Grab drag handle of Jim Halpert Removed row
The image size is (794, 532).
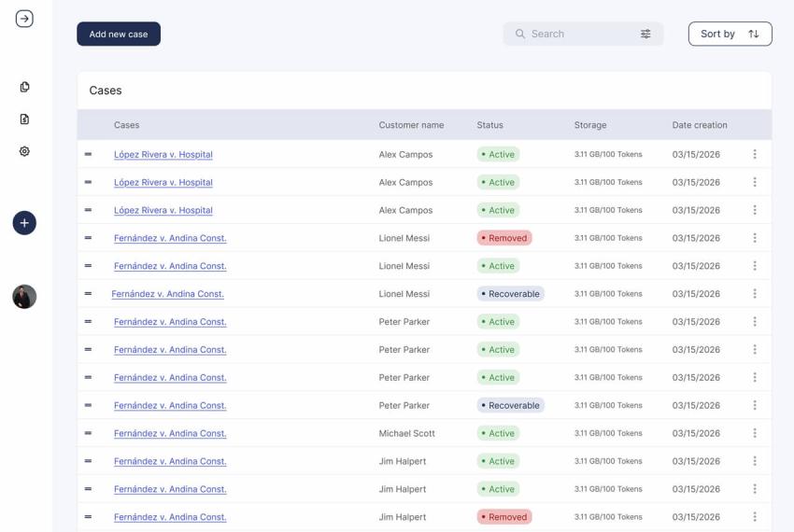pos(88,517)
